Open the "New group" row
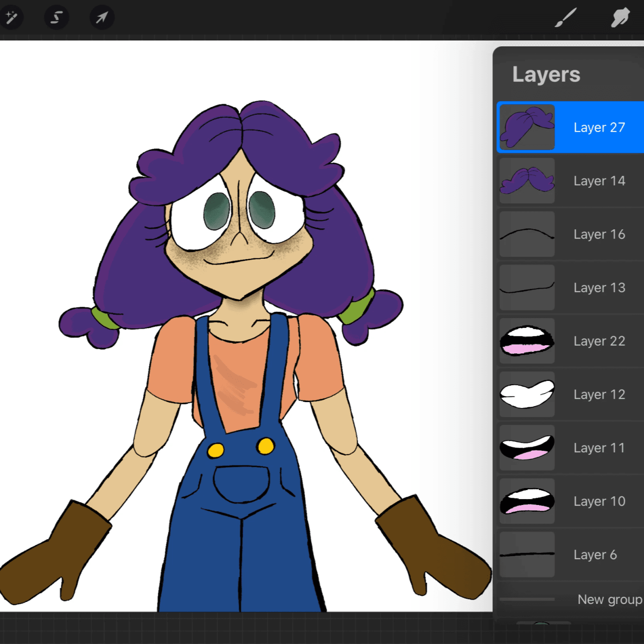644x644 pixels. coord(570,600)
